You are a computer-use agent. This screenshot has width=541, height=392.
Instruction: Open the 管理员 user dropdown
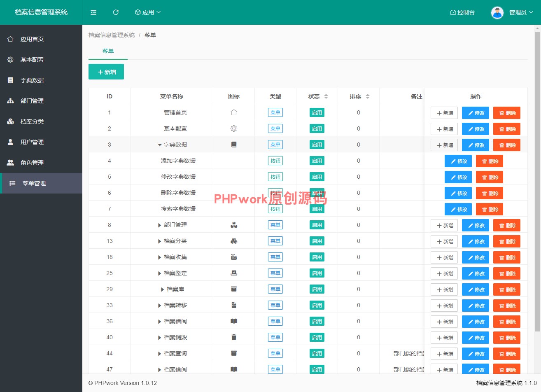(521, 12)
